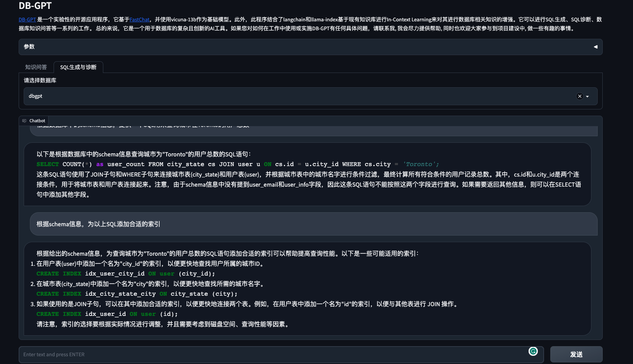This screenshot has height=364, width=633.
Task: Click the DB-GPT page heading
Action: pyautogui.click(x=35, y=6)
